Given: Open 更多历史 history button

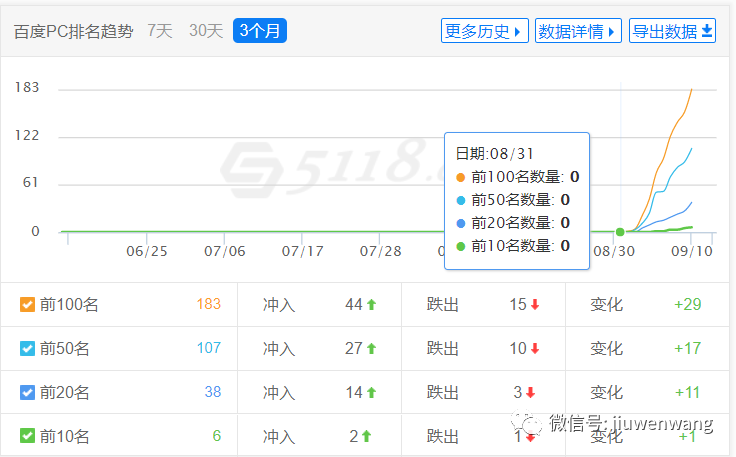Looking at the screenshot, I should [484, 31].
